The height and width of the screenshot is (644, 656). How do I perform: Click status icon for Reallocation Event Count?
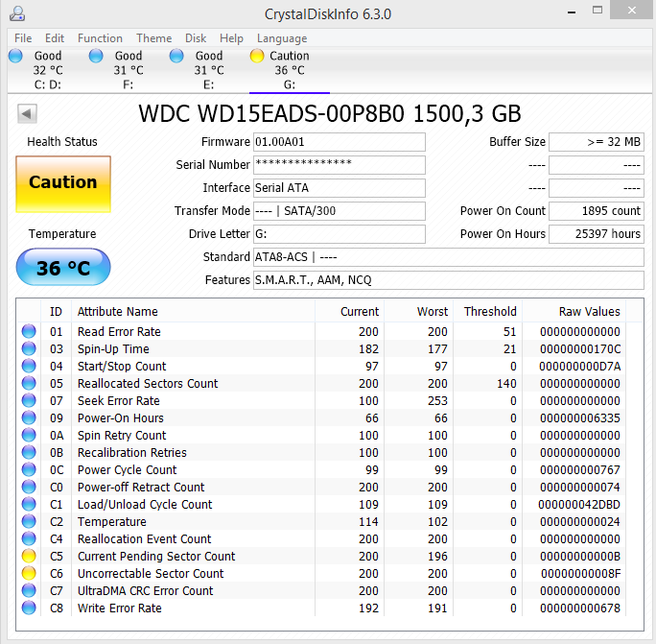(29, 538)
